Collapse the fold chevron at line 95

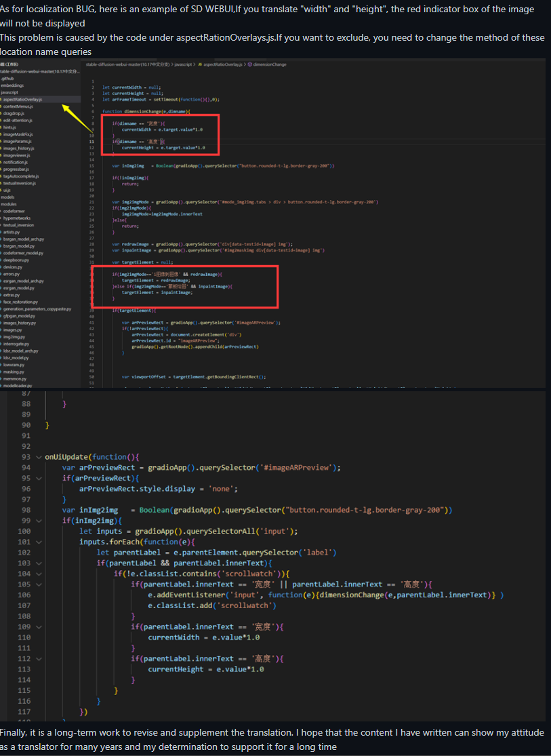[x=39, y=478]
